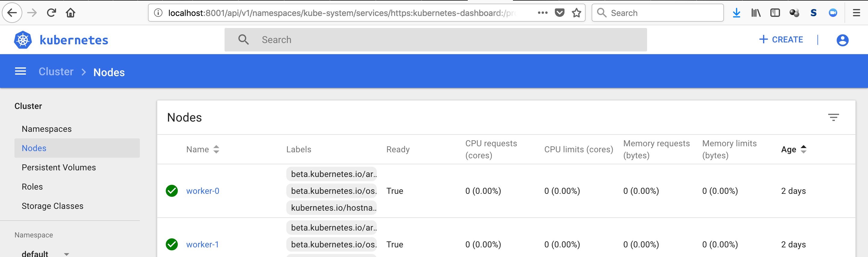Open Persistent Volumes in the sidebar

coord(59,167)
